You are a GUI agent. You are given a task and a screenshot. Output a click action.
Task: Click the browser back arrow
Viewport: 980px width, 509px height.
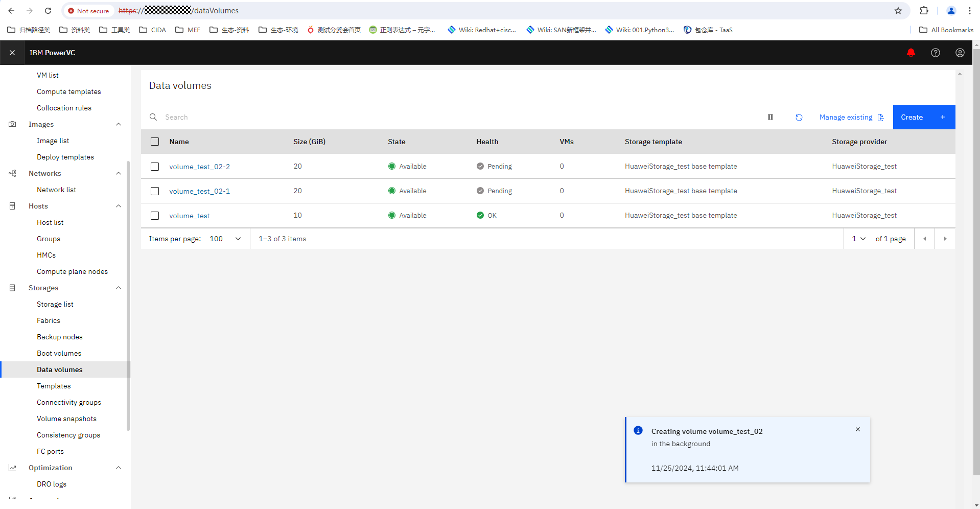click(x=11, y=11)
